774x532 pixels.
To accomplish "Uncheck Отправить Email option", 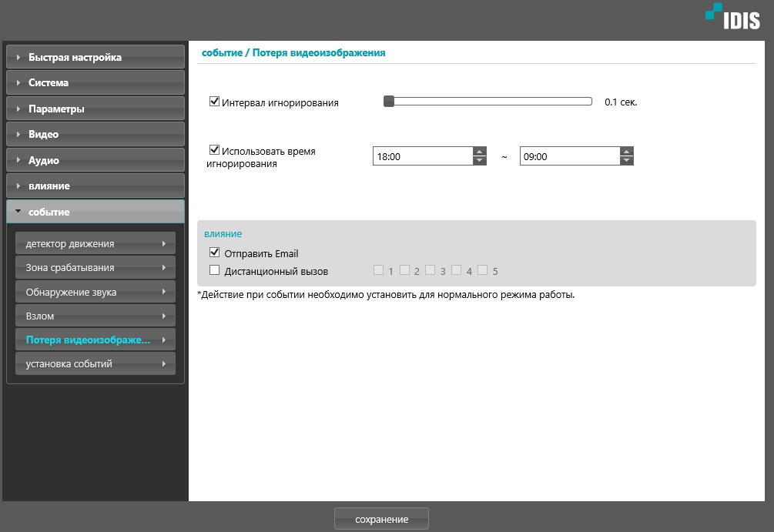I will [214, 253].
